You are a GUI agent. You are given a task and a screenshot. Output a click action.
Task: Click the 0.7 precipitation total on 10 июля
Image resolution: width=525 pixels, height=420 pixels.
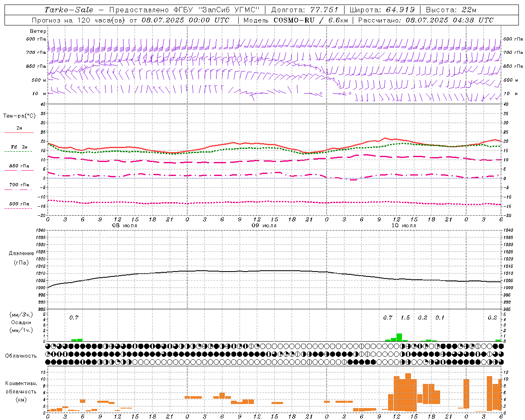[388, 317]
